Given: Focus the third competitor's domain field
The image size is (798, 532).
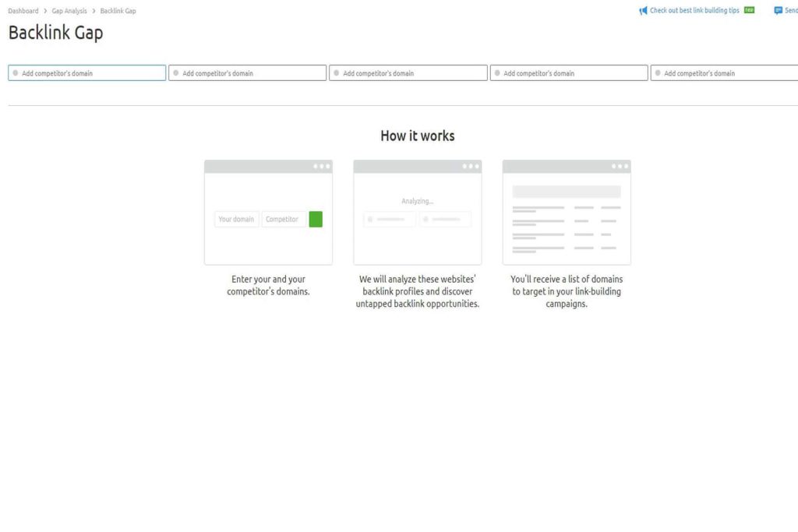Looking at the screenshot, I should point(408,72).
